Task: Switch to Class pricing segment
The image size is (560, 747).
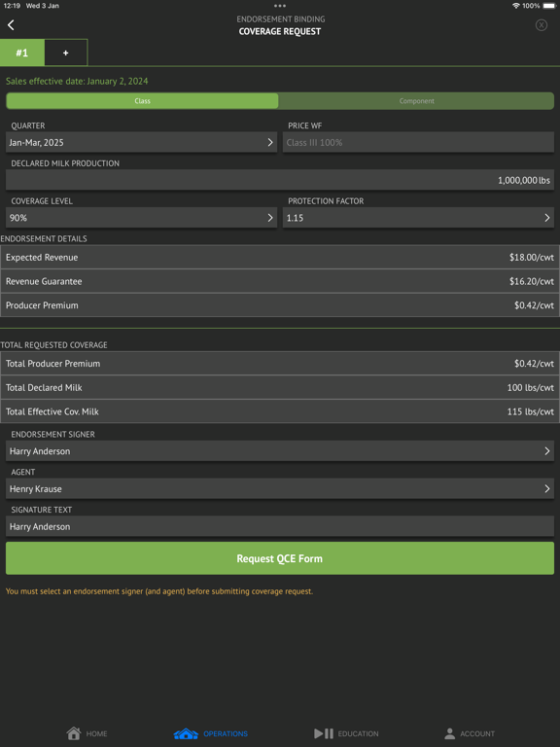Action: (x=142, y=101)
